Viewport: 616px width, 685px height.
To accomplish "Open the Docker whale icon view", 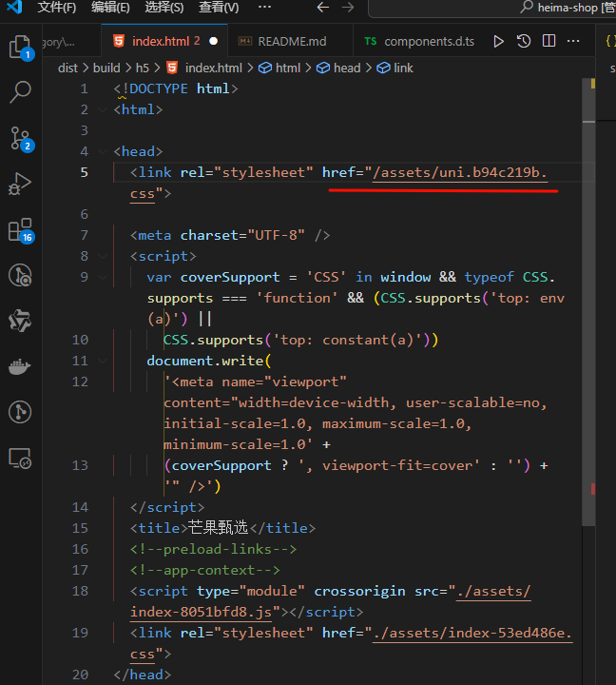I will pyautogui.click(x=20, y=366).
